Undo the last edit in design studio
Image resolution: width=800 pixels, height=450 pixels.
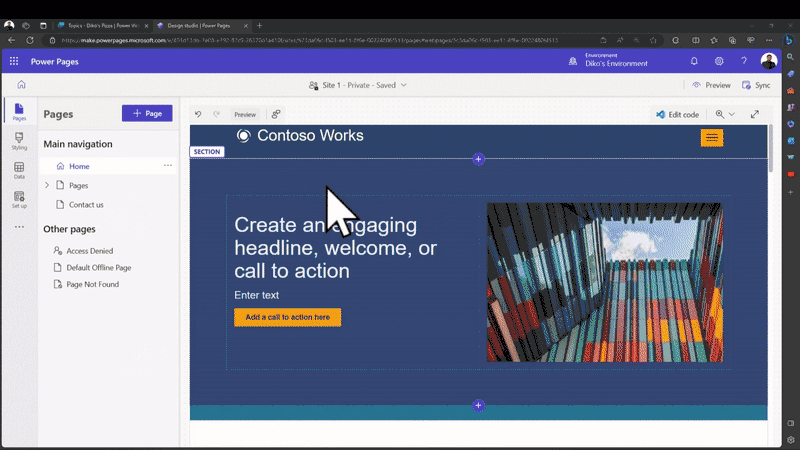198,114
